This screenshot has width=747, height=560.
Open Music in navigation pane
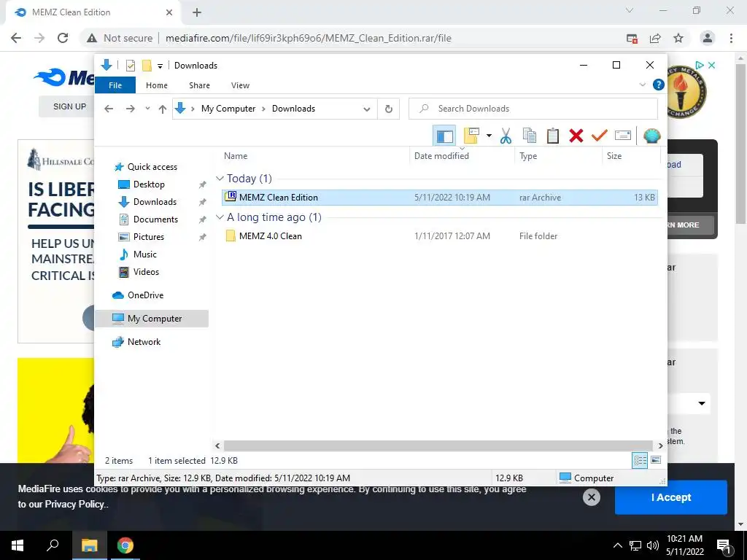[x=145, y=254]
